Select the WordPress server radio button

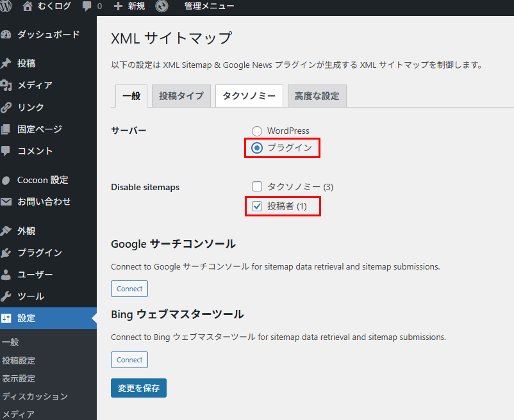coord(257,131)
